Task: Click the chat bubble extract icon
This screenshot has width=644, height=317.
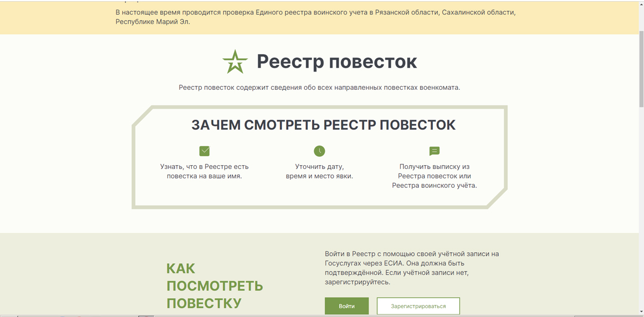Action: click(434, 151)
